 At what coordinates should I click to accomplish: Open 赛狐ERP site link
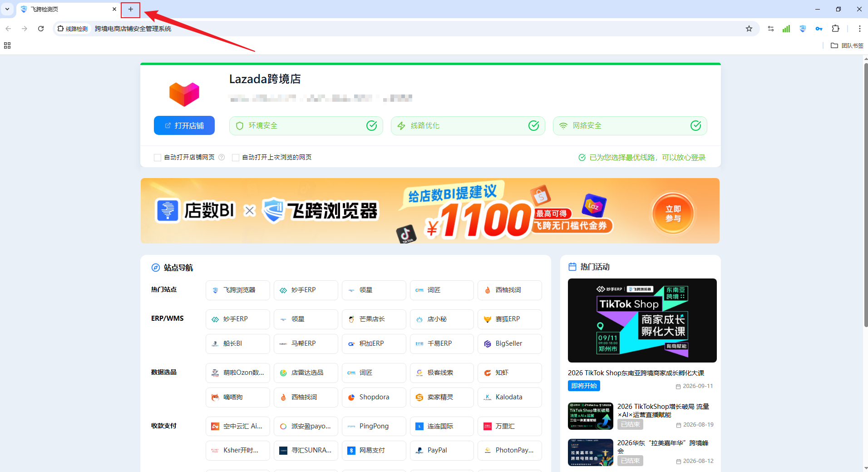click(x=510, y=319)
